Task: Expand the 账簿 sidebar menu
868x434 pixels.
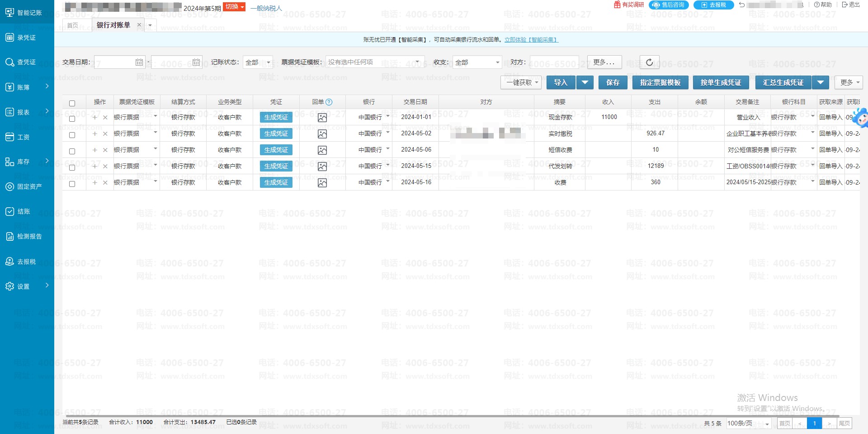Action: pos(27,87)
